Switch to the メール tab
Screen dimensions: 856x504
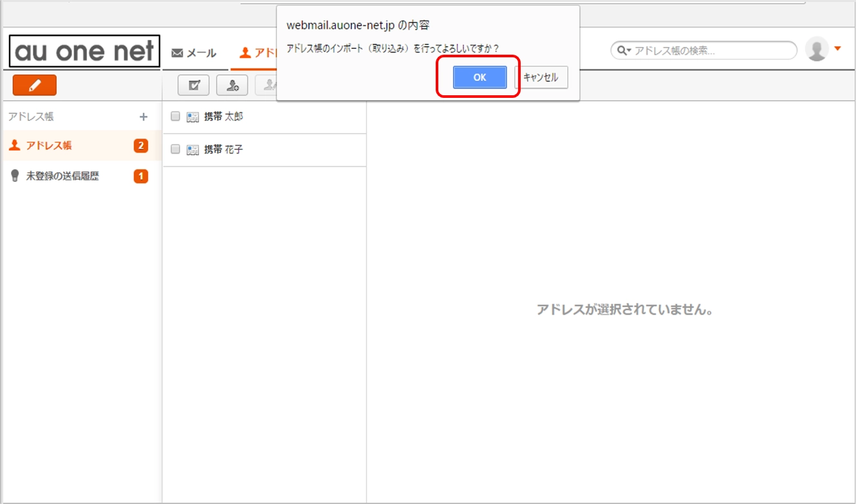tap(194, 53)
